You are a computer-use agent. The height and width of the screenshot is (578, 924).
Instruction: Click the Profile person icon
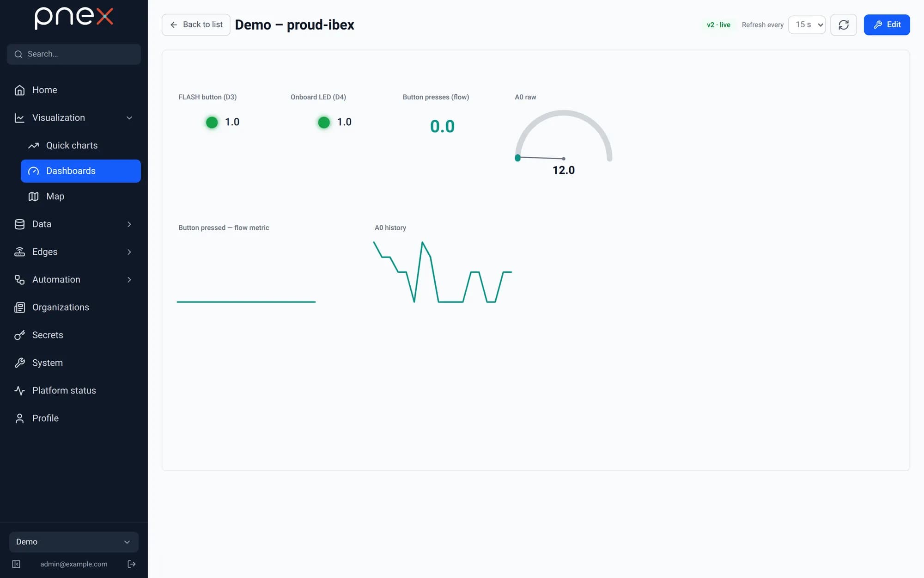point(19,418)
